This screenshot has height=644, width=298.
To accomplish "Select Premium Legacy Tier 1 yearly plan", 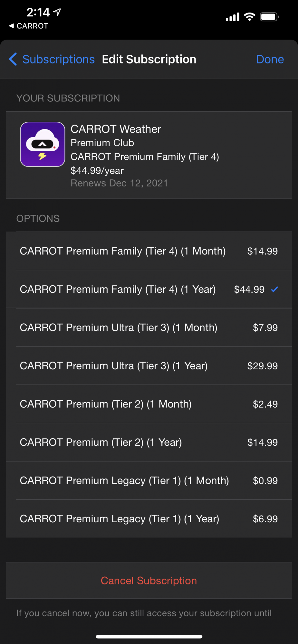I will (149, 519).
